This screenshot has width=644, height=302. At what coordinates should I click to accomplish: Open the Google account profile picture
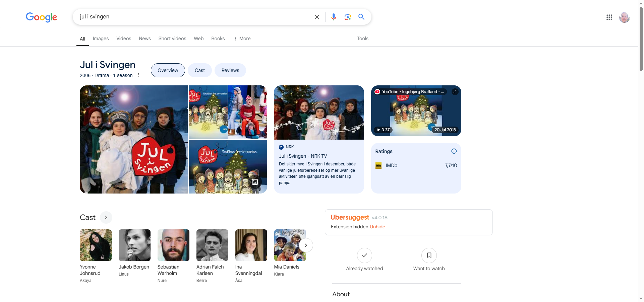pyautogui.click(x=624, y=17)
